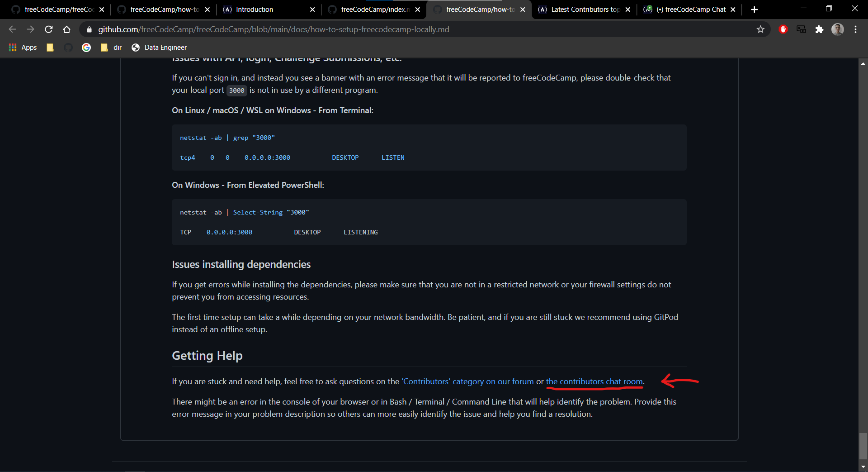Open the dir bookmarks folder

(x=111, y=48)
